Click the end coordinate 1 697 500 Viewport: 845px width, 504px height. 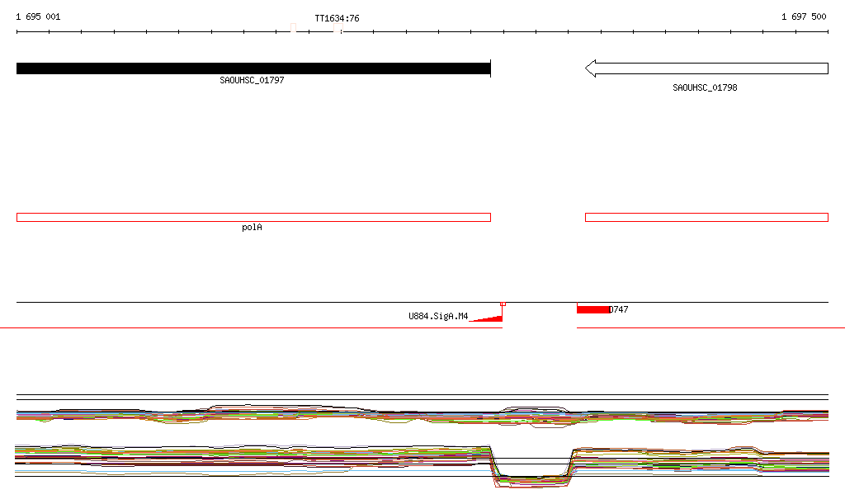point(804,16)
